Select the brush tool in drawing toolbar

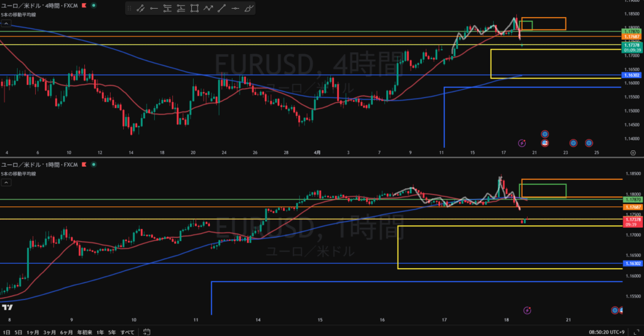(x=249, y=9)
